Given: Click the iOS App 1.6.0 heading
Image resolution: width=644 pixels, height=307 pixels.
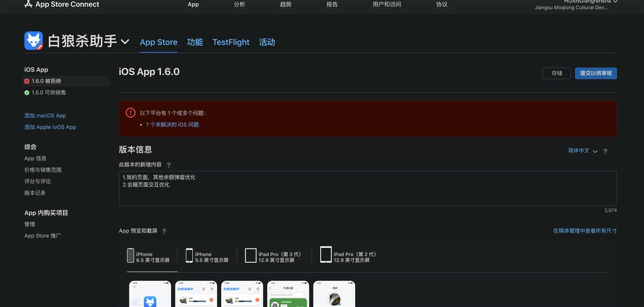Looking at the screenshot, I should (149, 72).
